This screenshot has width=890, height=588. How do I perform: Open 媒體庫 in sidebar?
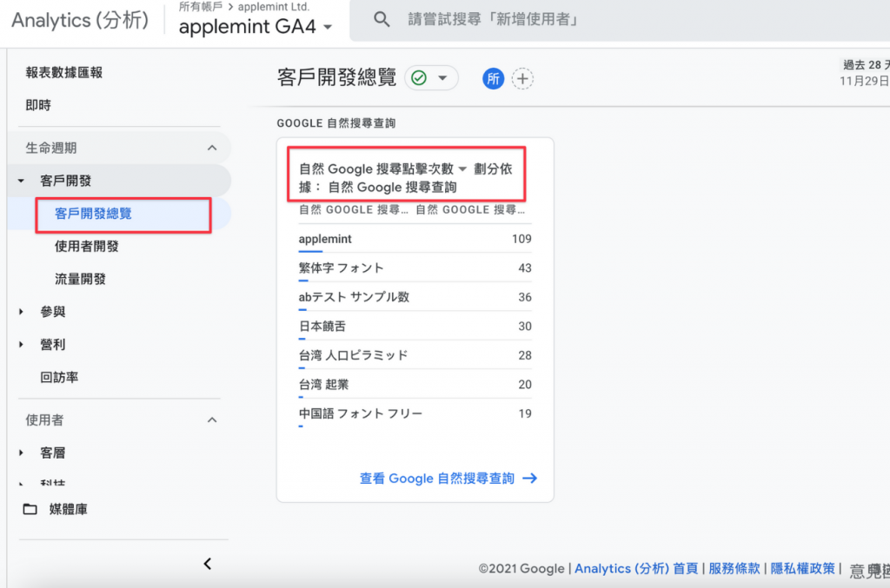(68, 509)
